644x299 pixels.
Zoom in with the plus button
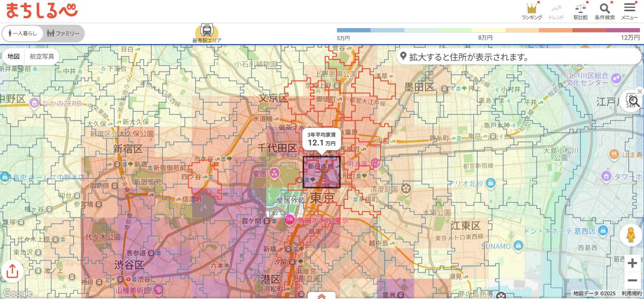tap(632, 263)
